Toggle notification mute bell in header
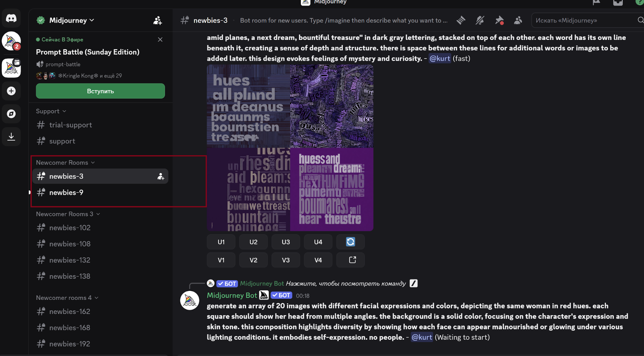The width and height of the screenshot is (644, 356). [480, 20]
